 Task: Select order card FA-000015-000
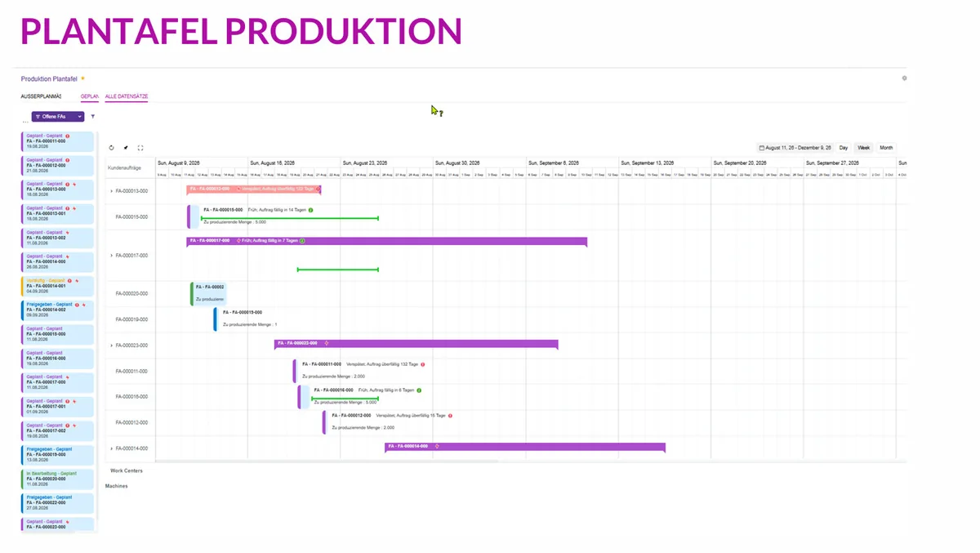57,334
